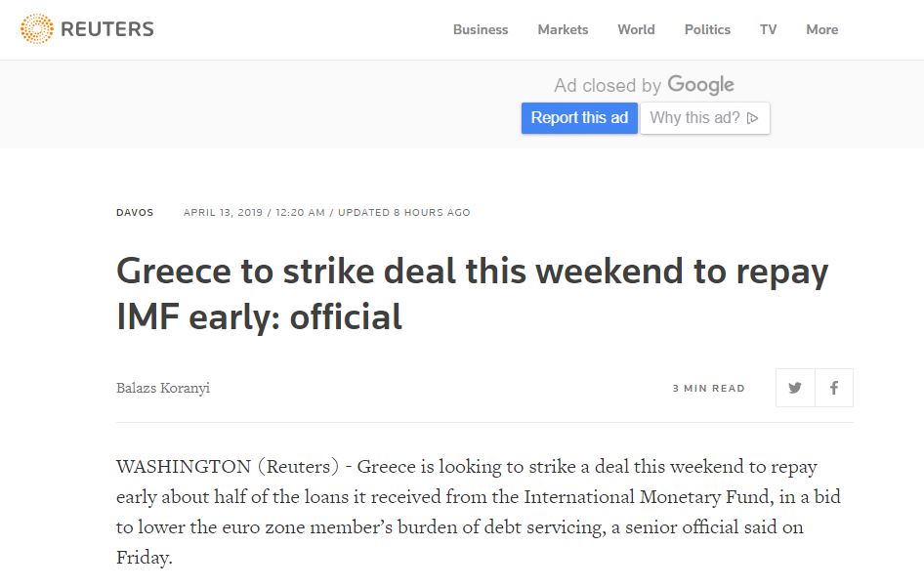Screen dimensions: 924x588
Task: Click the April 13, 2019 publication date
Action: tap(224, 212)
